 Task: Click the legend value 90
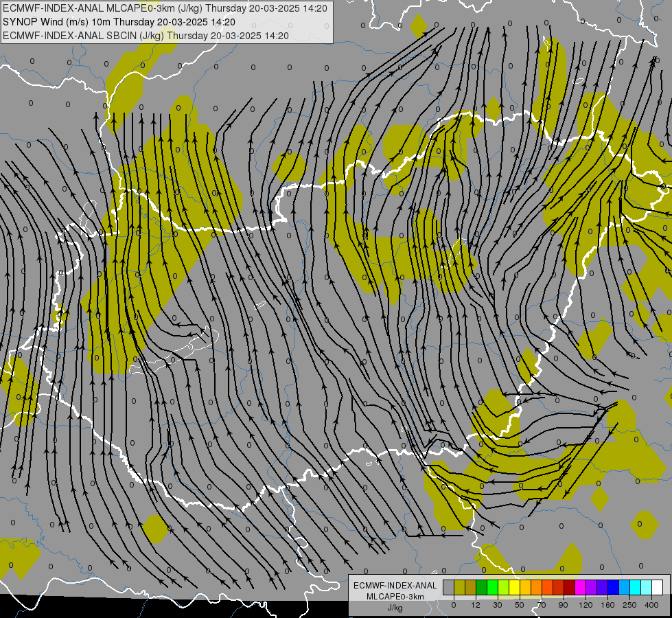point(563,605)
